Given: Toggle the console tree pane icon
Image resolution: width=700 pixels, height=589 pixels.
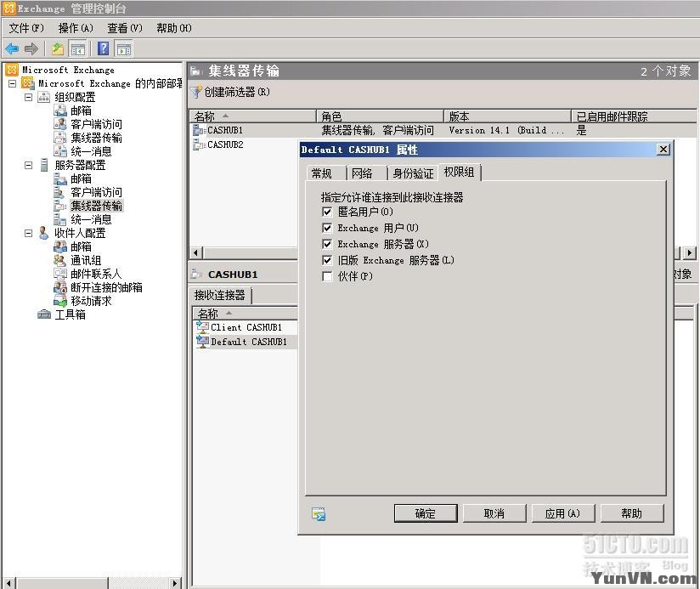Looking at the screenshot, I should pos(78,48).
